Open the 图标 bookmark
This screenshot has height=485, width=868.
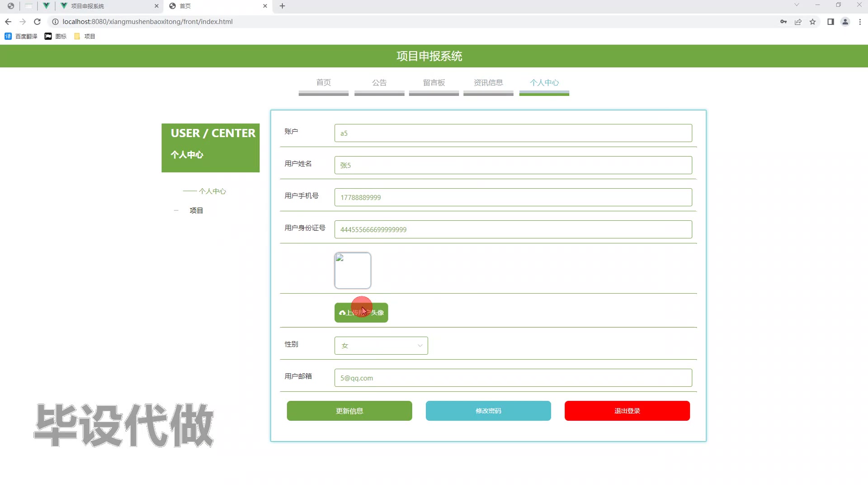click(x=55, y=36)
